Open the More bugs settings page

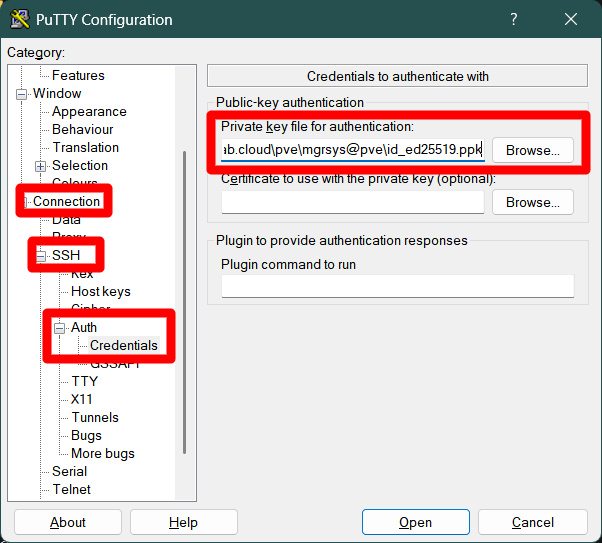(x=103, y=454)
